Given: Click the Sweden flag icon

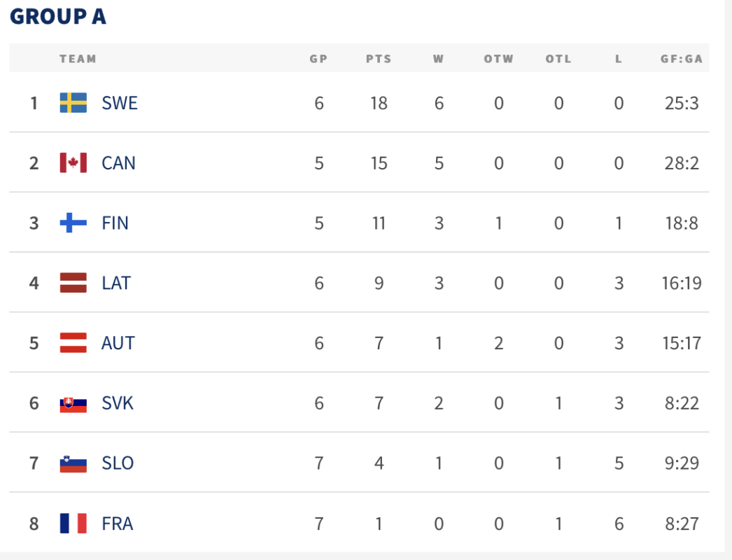Looking at the screenshot, I should (73, 103).
